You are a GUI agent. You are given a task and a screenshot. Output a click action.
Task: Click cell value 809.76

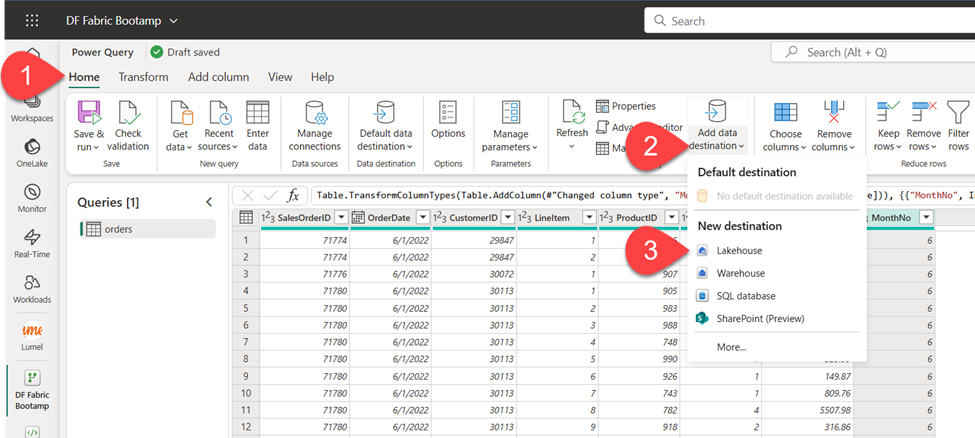807,393
